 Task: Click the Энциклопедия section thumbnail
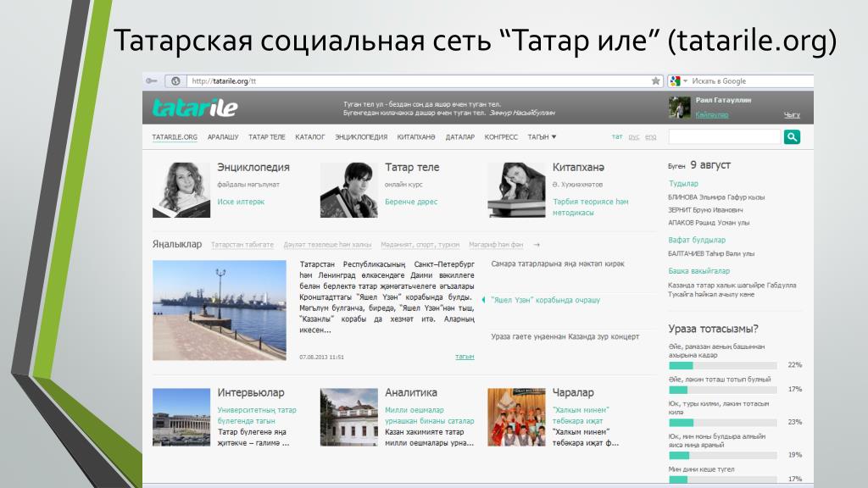pos(181,190)
